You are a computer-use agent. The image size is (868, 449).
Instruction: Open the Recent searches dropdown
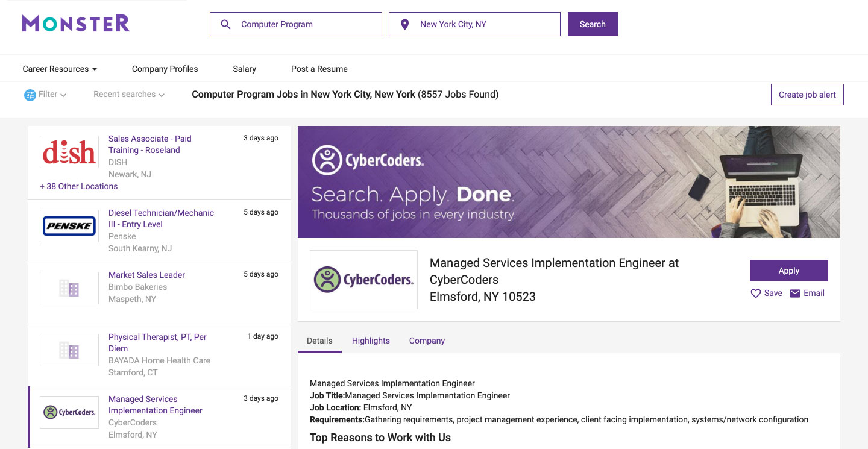129,95
